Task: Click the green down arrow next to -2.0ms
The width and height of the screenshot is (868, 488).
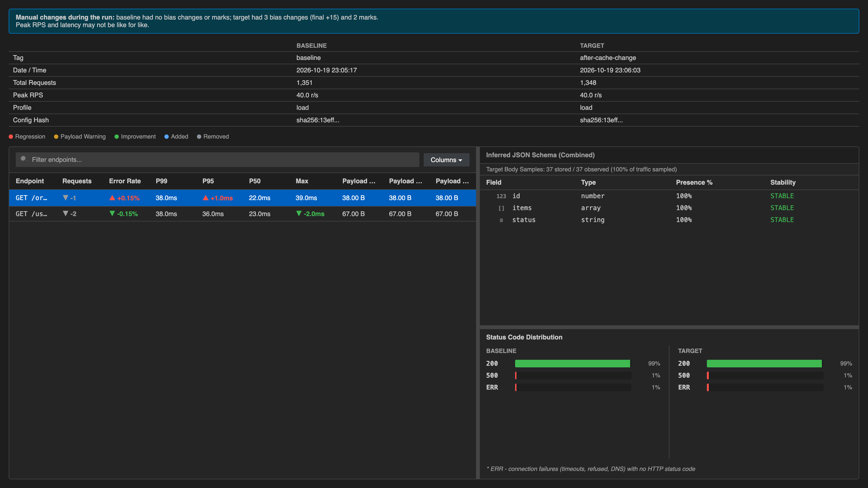Action: [299, 214]
